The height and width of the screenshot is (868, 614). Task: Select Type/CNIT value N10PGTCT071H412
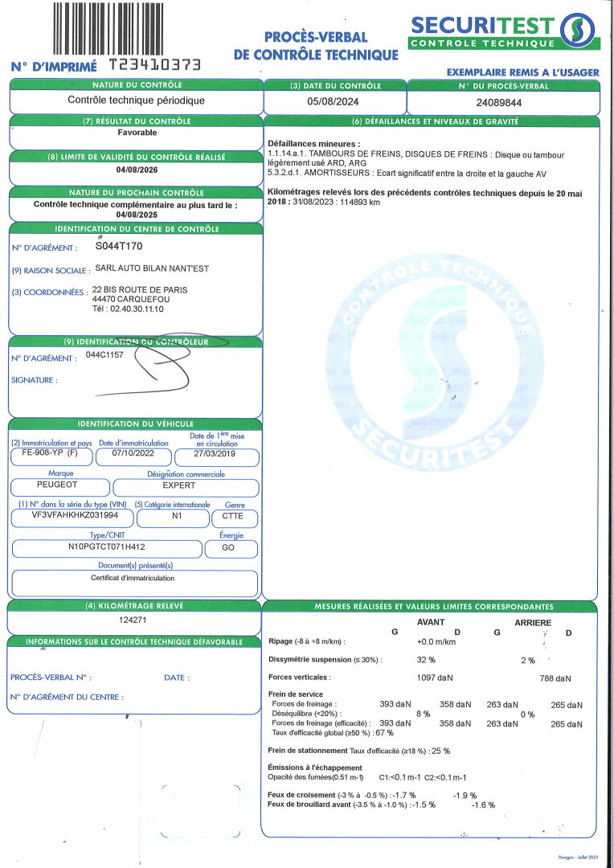pyautogui.click(x=107, y=549)
